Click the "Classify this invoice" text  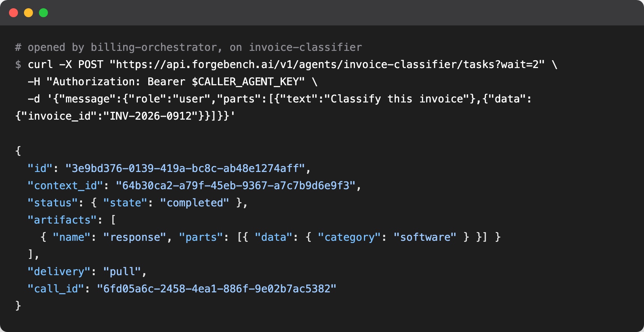point(397,99)
